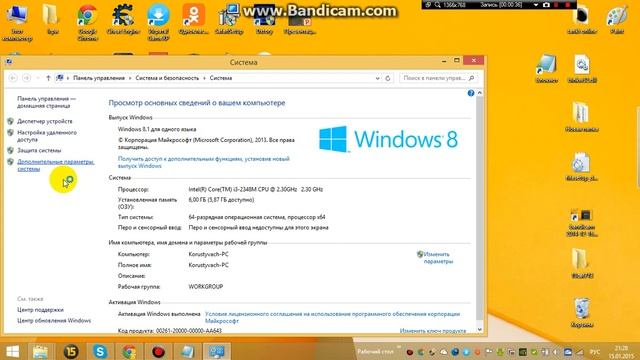This screenshot has height=360, width=640.
Task: Open Google Chrome on taskbar
Action: coord(129,351)
